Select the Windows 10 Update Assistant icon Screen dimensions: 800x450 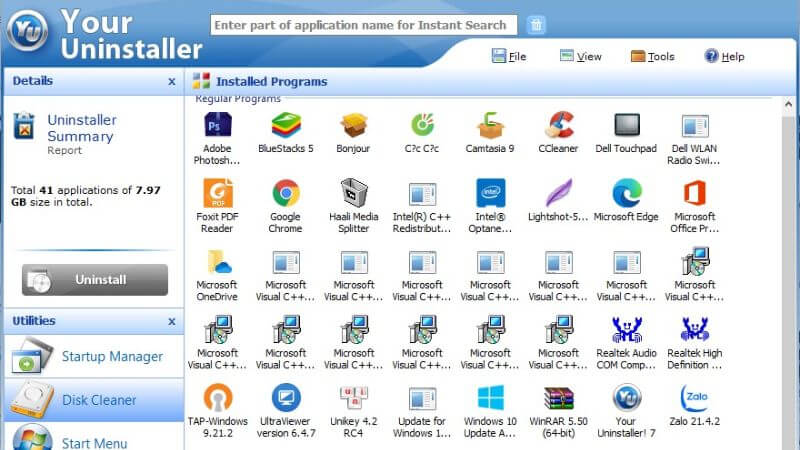click(x=490, y=398)
